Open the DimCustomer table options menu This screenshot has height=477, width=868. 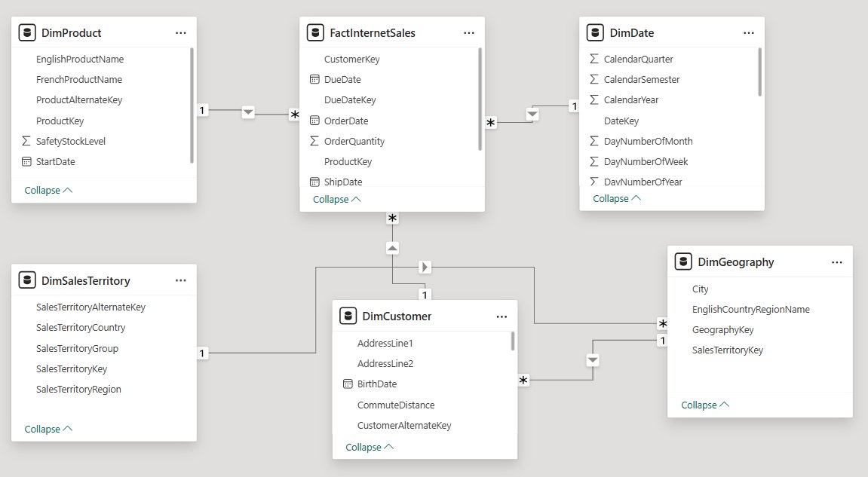coord(501,316)
